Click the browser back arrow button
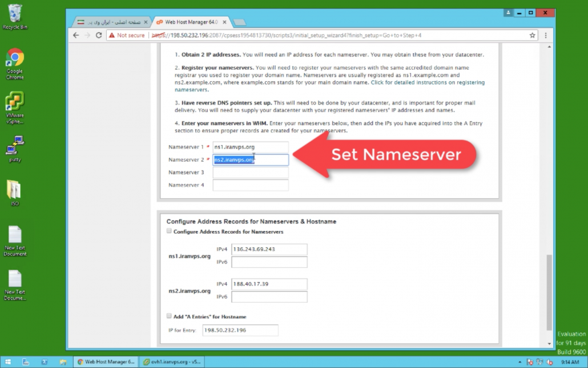Viewport: 588px width, 368px height. [76, 35]
